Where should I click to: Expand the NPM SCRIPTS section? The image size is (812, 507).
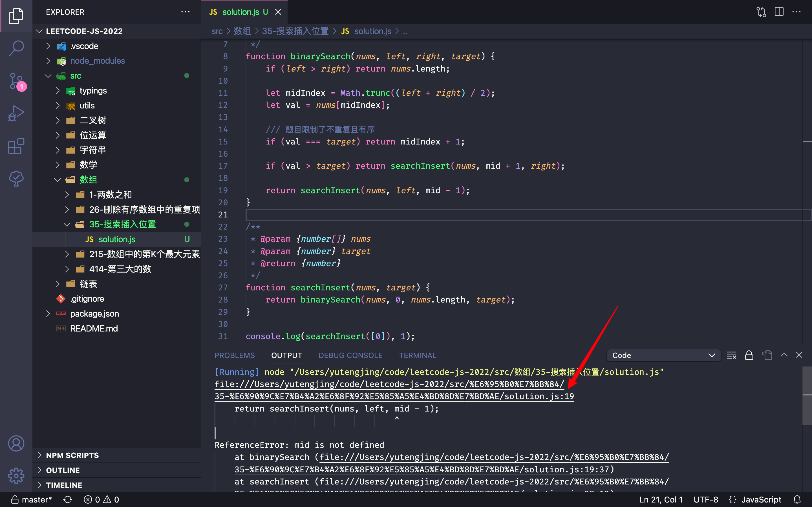point(72,455)
